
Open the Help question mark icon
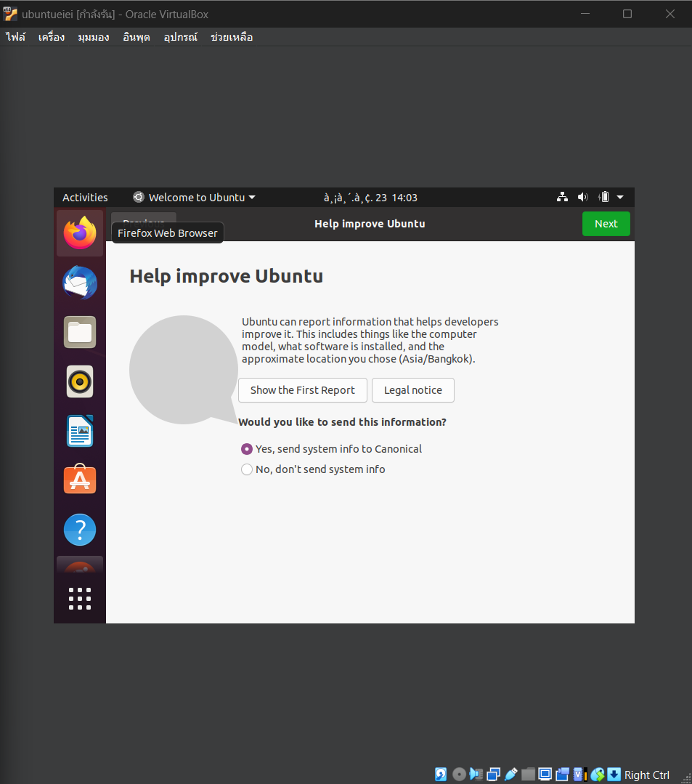coord(80,530)
